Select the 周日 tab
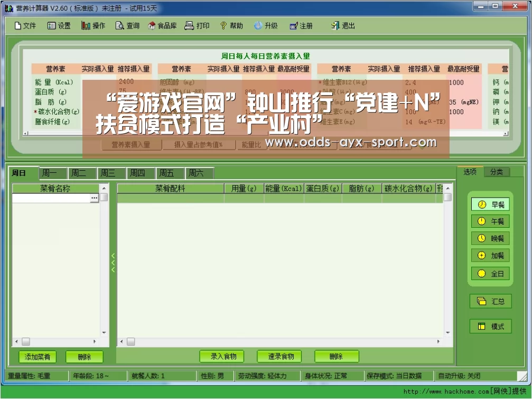532x399 pixels. point(23,173)
